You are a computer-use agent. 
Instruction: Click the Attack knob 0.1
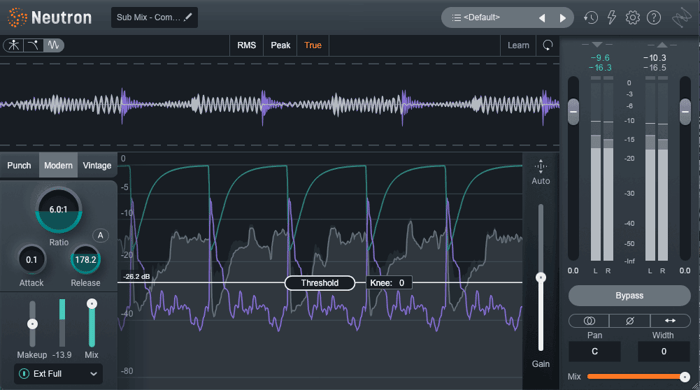coord(31,260)
